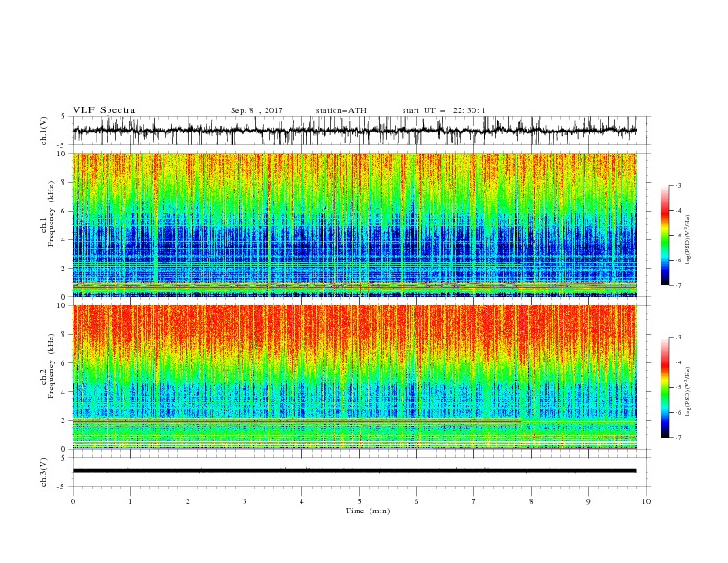Select the date text "Sep. 8 , 2017"

coord(256,110)
